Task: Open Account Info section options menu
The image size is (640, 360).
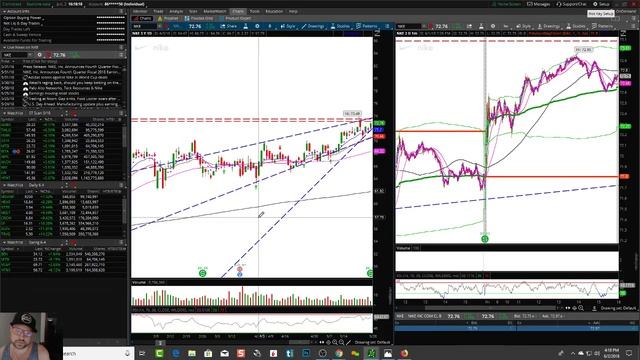Action: click(x=121, y=12)
